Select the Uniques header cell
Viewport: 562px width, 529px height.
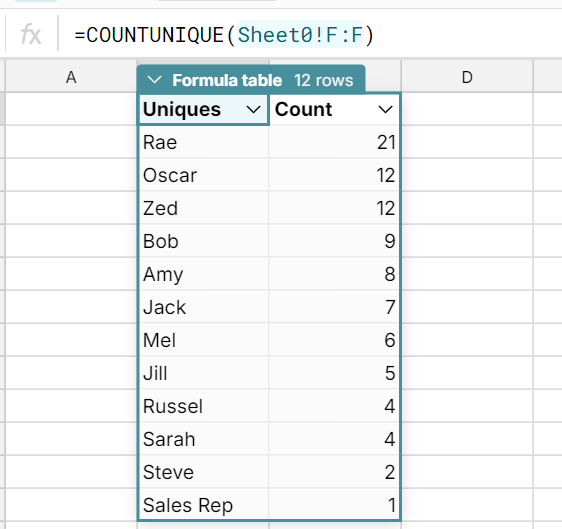tap(203, 109)
